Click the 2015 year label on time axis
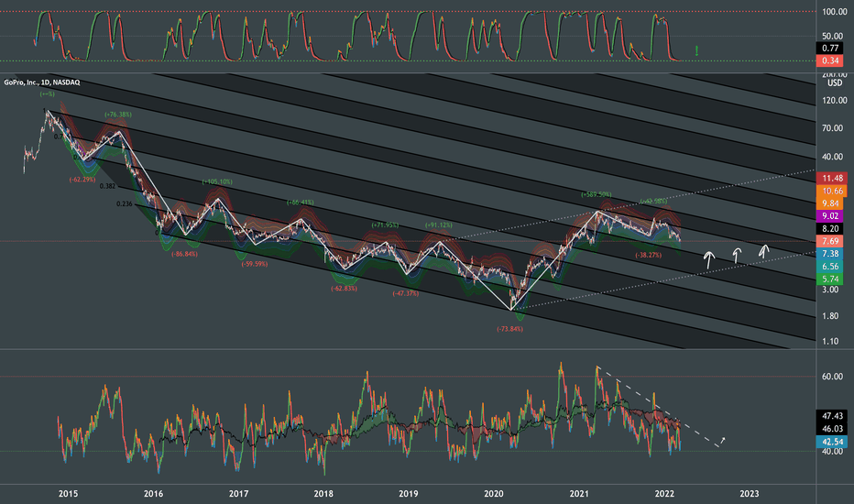The width and height of the screenshot is (854, 504). click(68, 494)
